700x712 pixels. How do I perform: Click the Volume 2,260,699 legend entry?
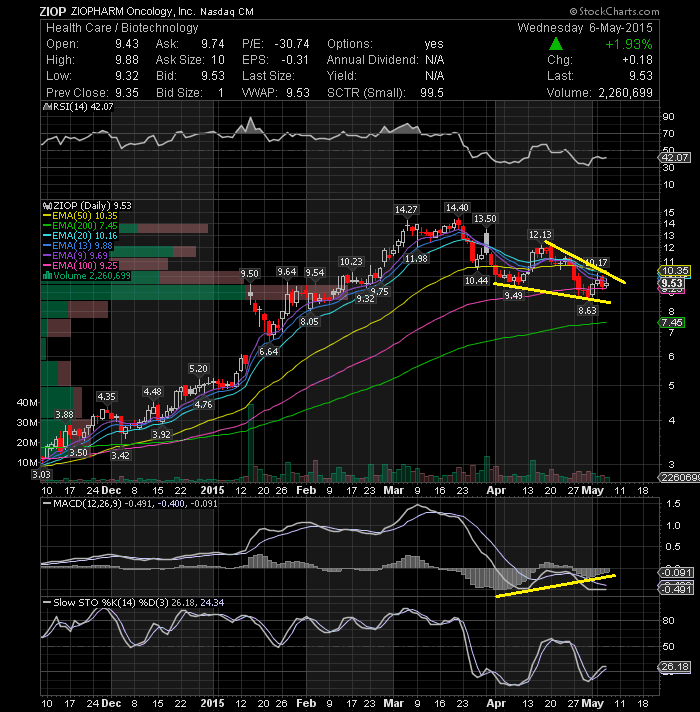coord(87,276)
